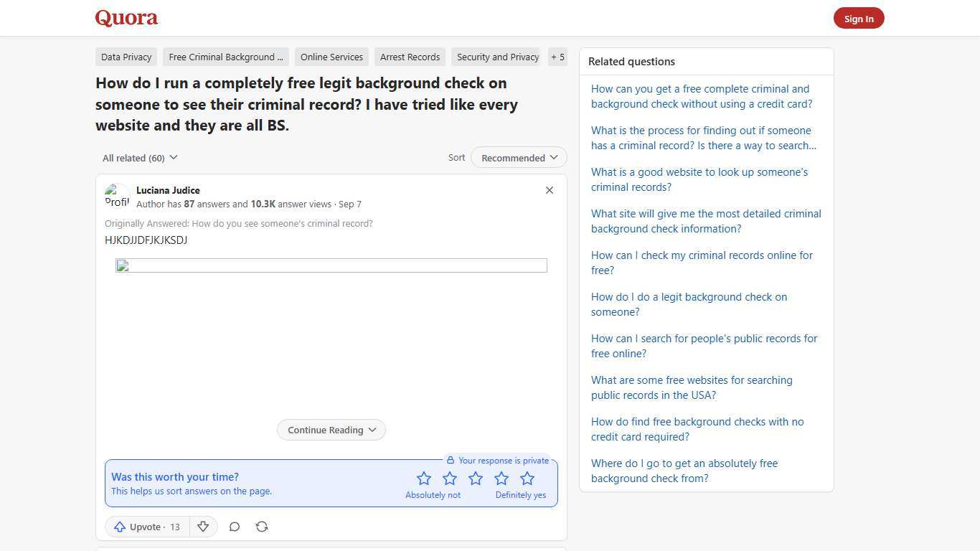Expand the answer with Continue Reading

pyautogui.click(x=331, y=429)
